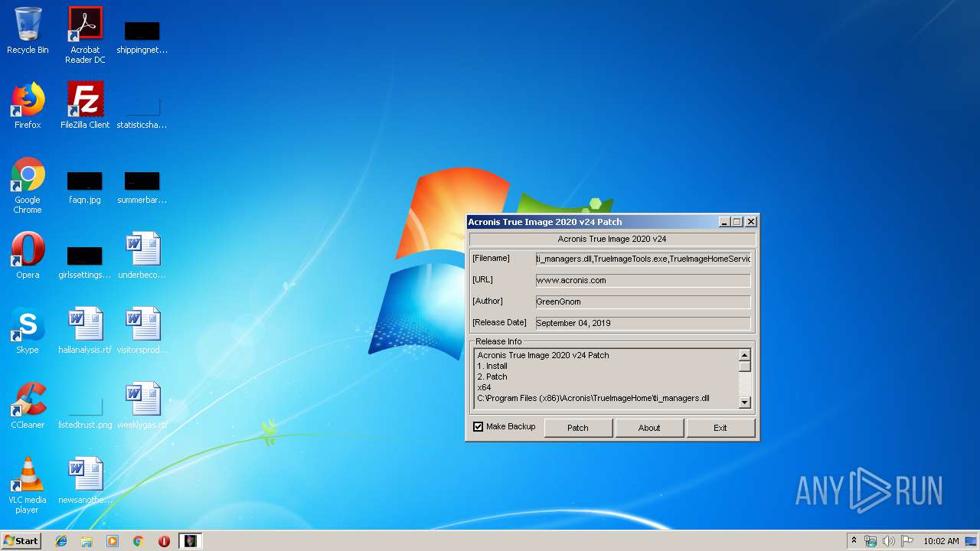This screenshot has width=980, height=551.
Task: Click the URL field www.acronis.com
Action: pos(643,280)
